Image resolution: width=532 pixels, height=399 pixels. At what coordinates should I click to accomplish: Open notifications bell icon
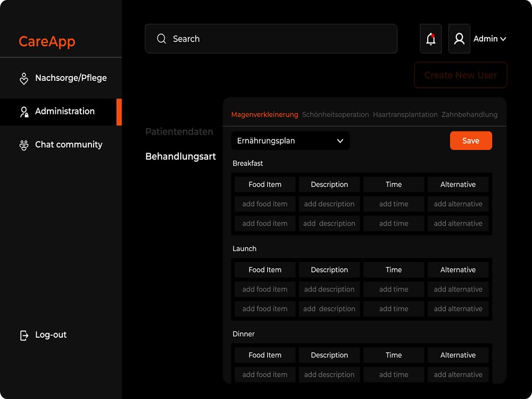point(430,39)
